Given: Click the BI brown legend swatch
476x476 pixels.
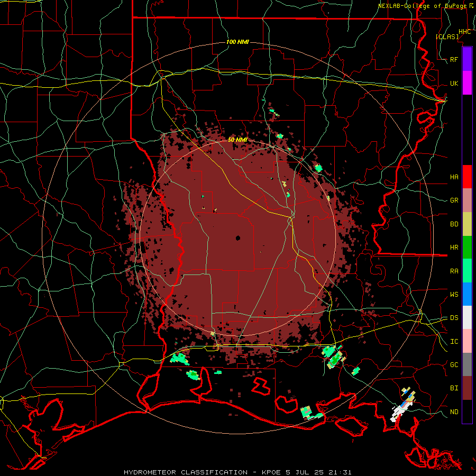Looking at the screenshot, I should pyautogui.click(x=467, y=388).
